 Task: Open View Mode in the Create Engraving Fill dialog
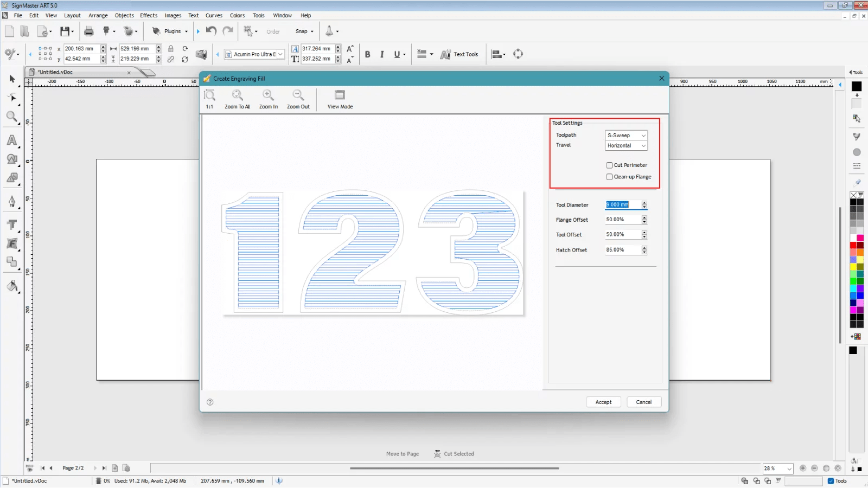tap(339, 98)
